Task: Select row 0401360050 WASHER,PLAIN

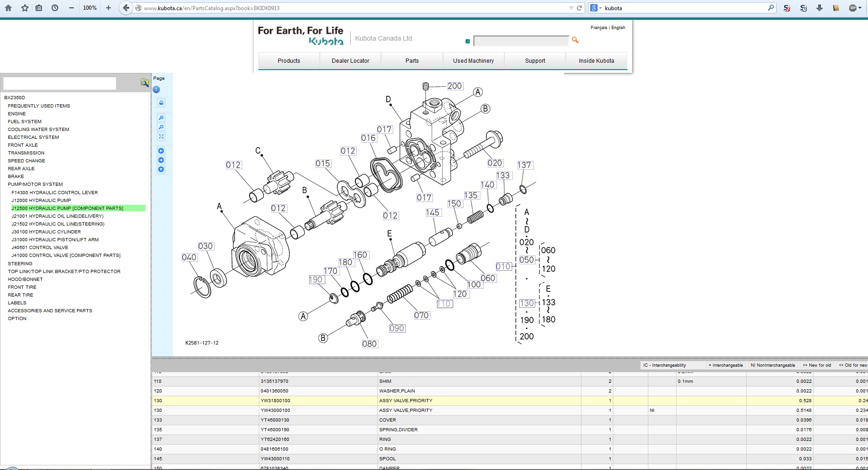Action: click(x=509, y=391)
